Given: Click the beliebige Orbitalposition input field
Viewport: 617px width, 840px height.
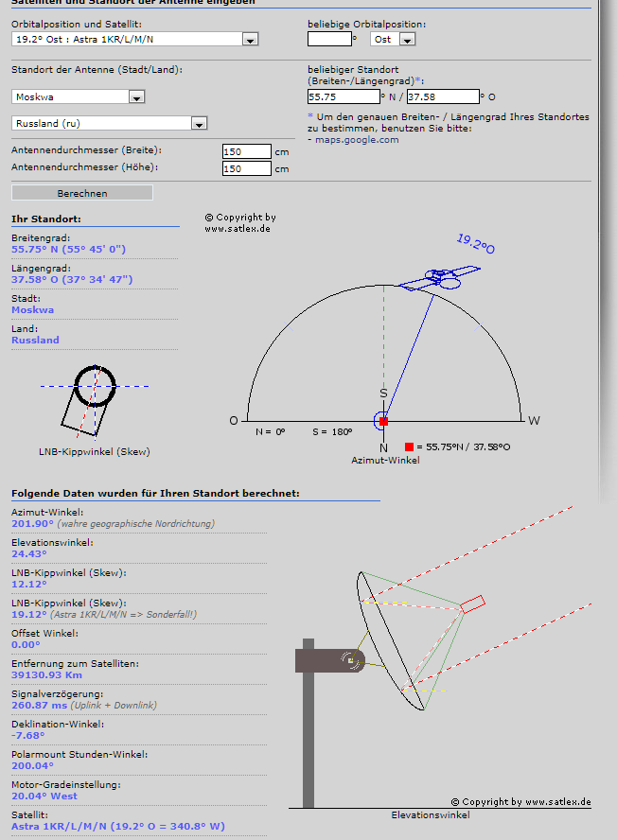Looking at the screenshot, I should point(329,39).
